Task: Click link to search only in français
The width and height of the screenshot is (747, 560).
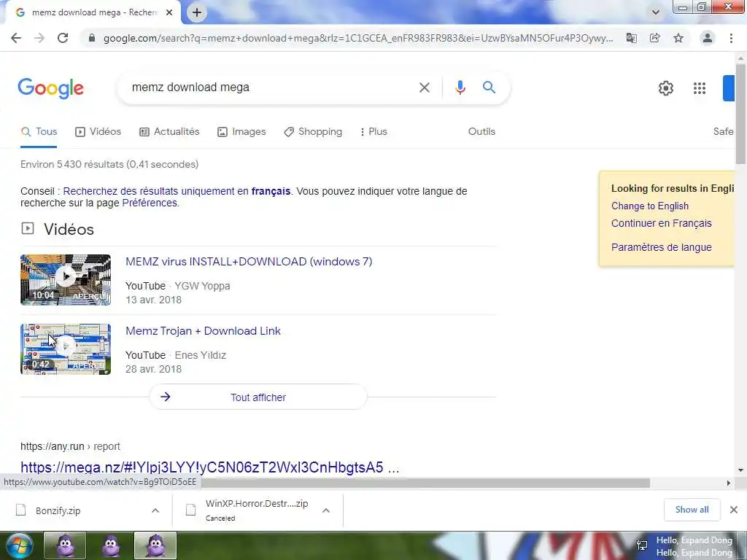Action: [x=177, y=191]
